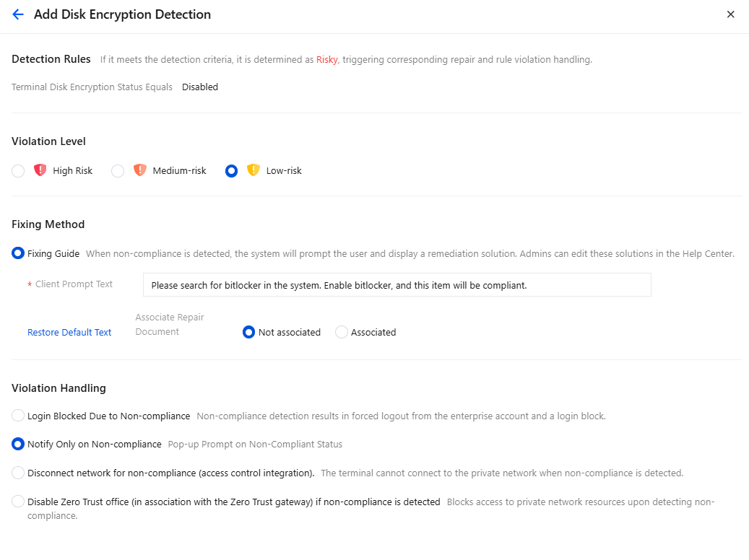
Task: Click the orange Medium-risk shield icon
Action: pos(140,170)
